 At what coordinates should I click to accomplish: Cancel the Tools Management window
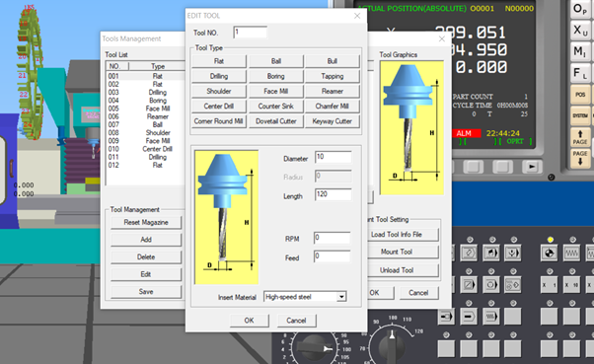[418, 293]
